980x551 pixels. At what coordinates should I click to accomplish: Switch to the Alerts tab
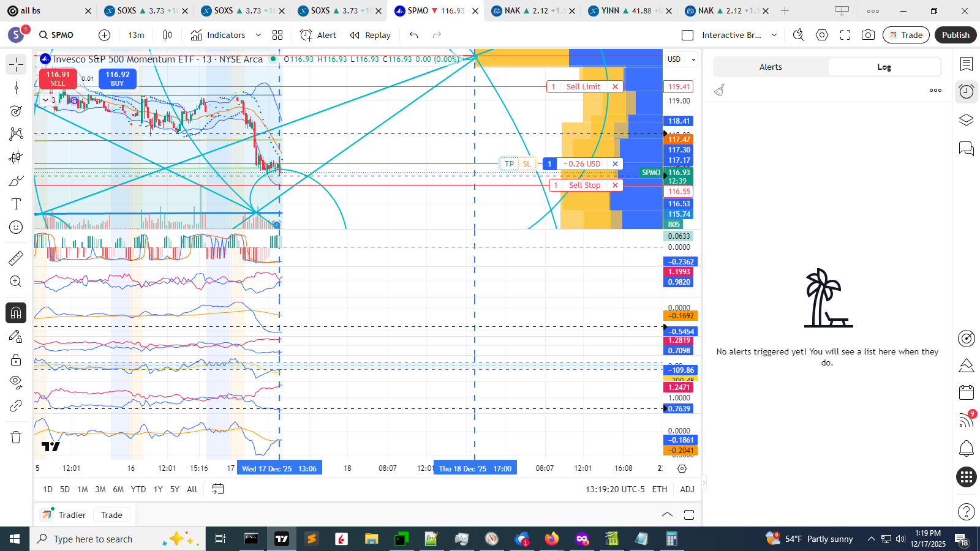point(771,67)
